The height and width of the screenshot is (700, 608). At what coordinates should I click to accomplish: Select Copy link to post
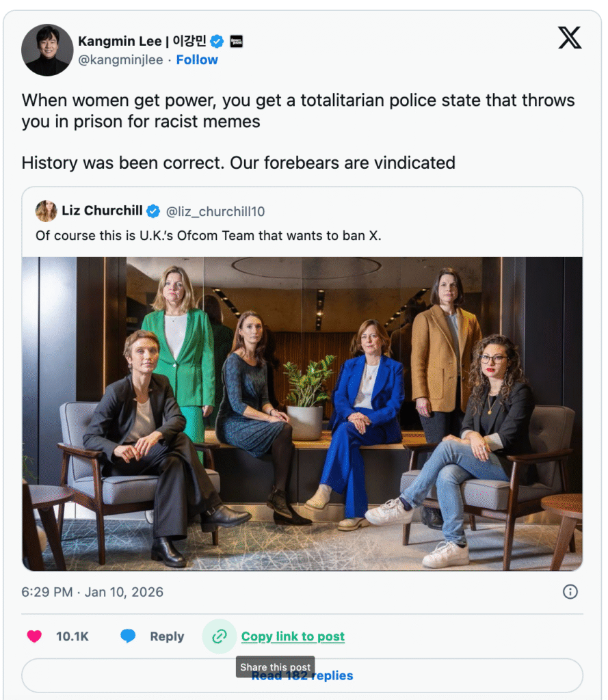pos(293,636)
